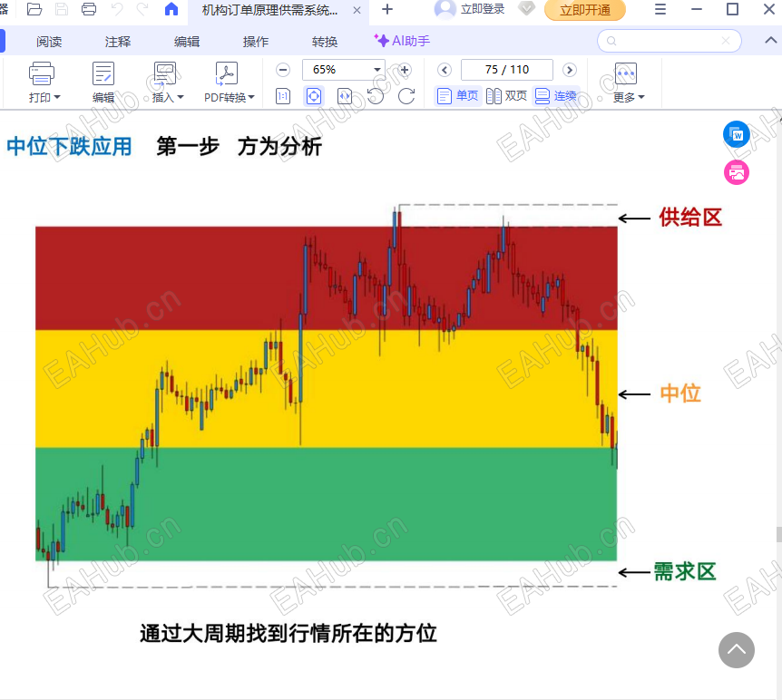Viewport: 782px width, 700px height.
Task: Toggle actual size 1:1 view
Action: click(x=283, y=96)
